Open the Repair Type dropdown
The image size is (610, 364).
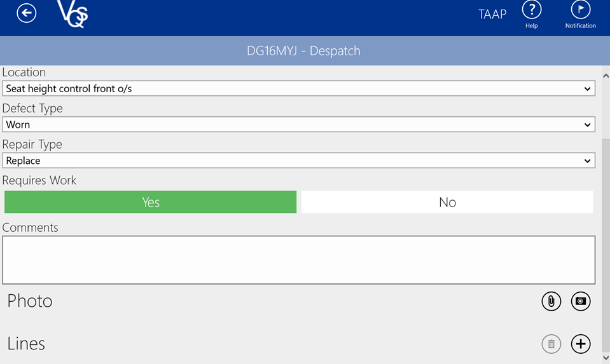click(298, 161)
